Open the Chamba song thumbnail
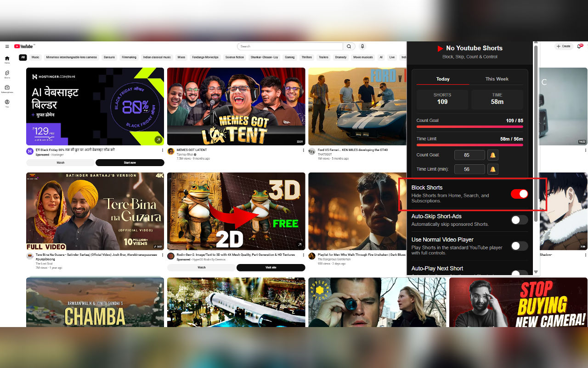The width and height of the screenshot is (588, 368). [x=95, y=302]
